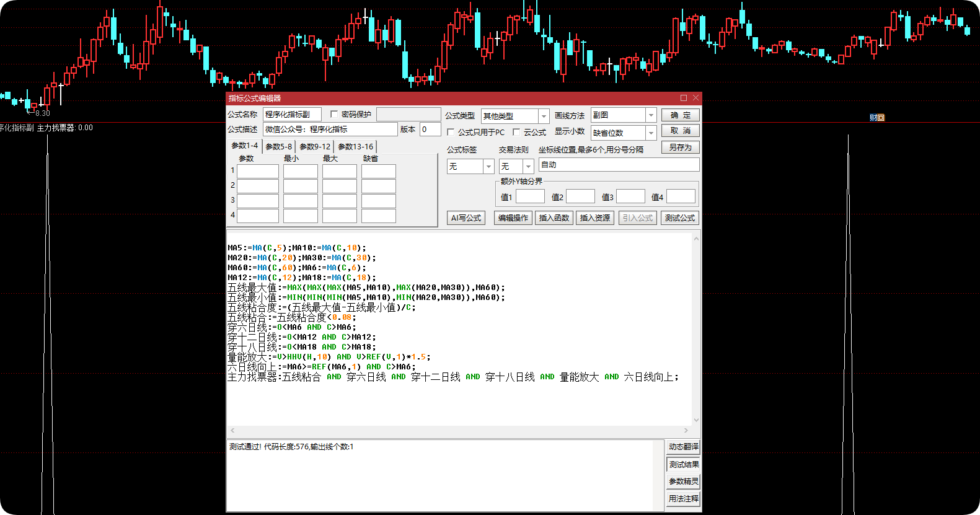Switch to the 参数1-4 tab
This screenshot has width=980, height=515.
[x=245, y=146]
